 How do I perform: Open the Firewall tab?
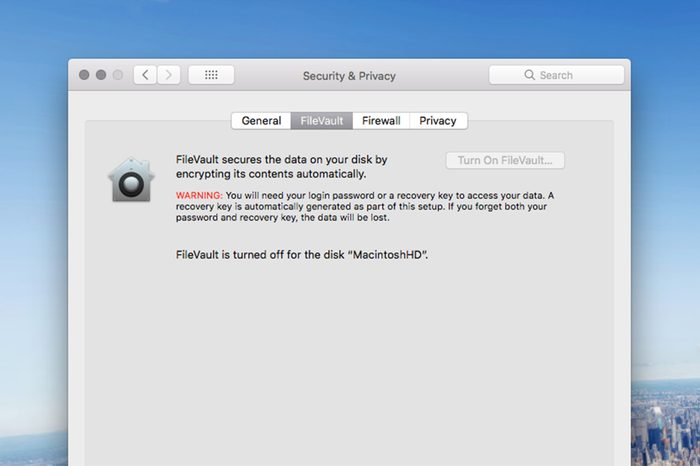coord(381,121)
